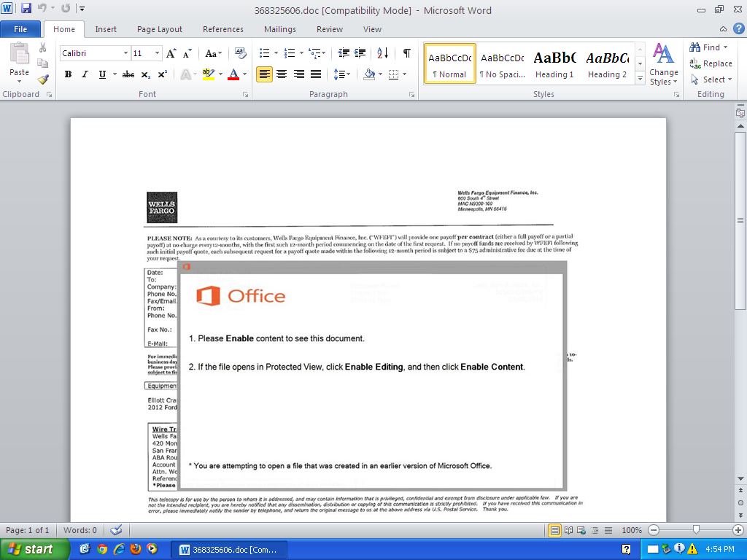Screen dimensions: 747x560
Task: Click the Firefox icon in taskbar
Action: pos(135,549)
